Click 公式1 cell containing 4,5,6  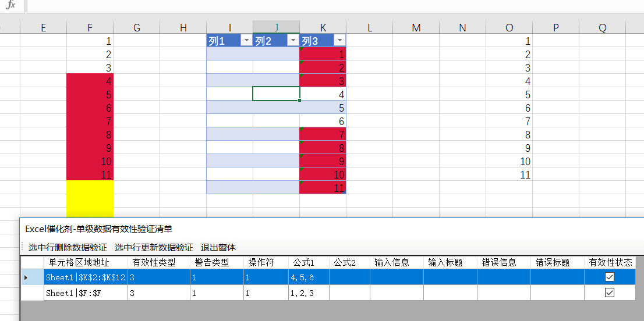pos(309,277)
